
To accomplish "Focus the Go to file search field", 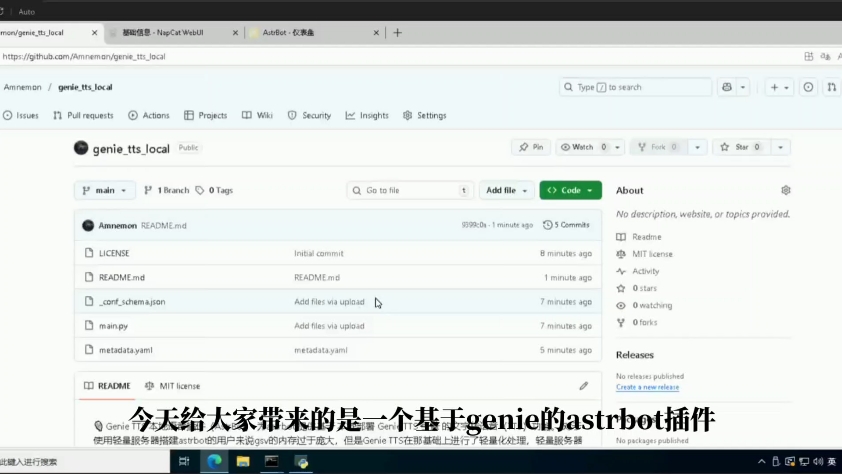I will [x=410, y=191].
